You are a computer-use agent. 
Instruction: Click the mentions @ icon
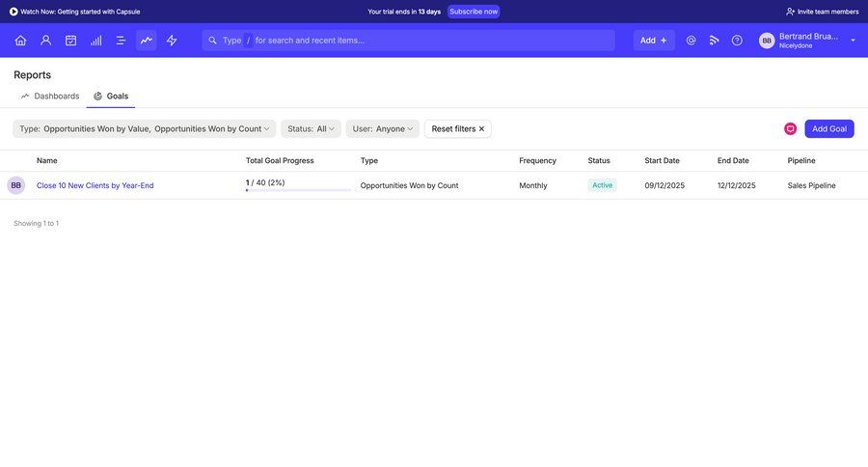(691, 41)
